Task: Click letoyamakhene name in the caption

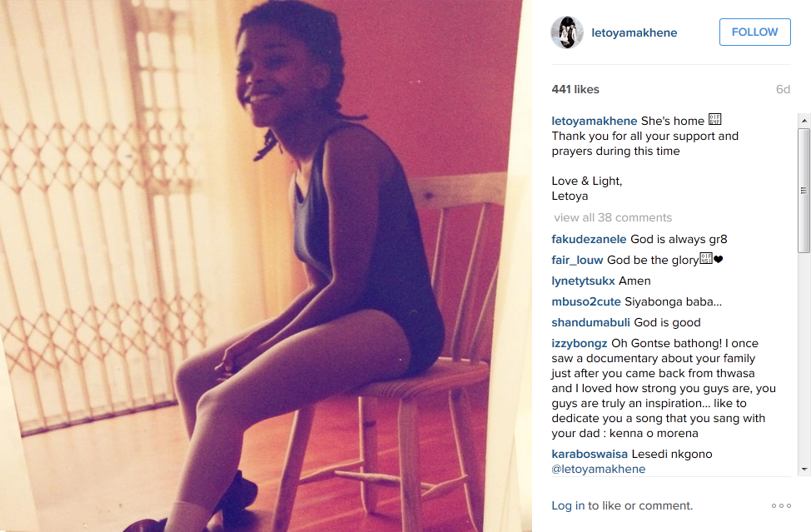Action: pyautogui.click(x=595, y=121)
